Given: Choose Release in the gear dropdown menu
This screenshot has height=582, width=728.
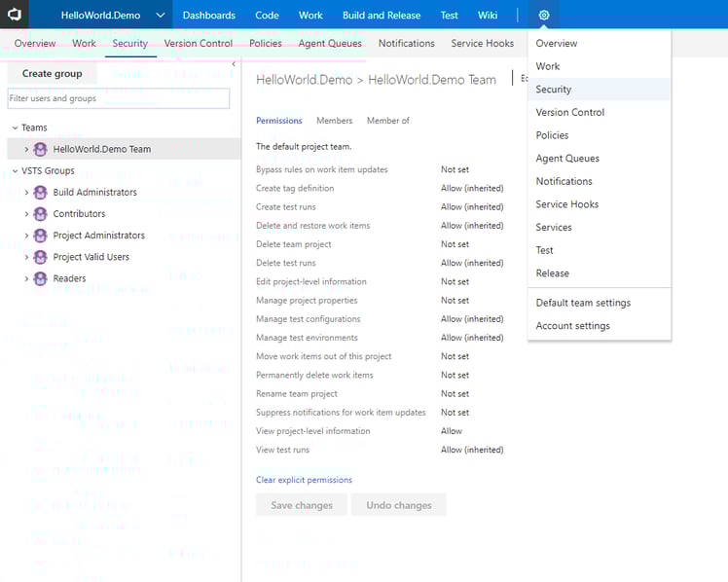Looking at the screenshot, I should 599,273.
